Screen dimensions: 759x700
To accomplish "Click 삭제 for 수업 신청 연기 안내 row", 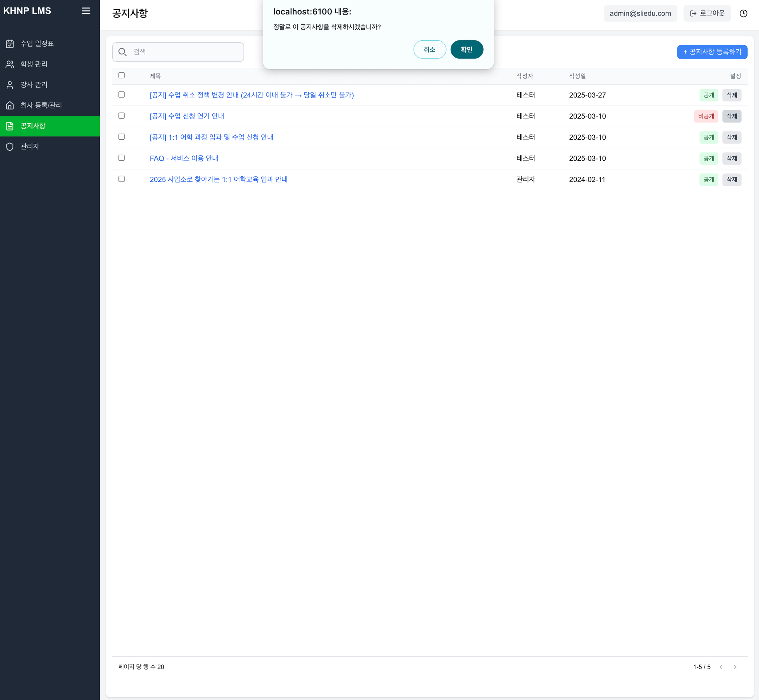I will point(732,116).
